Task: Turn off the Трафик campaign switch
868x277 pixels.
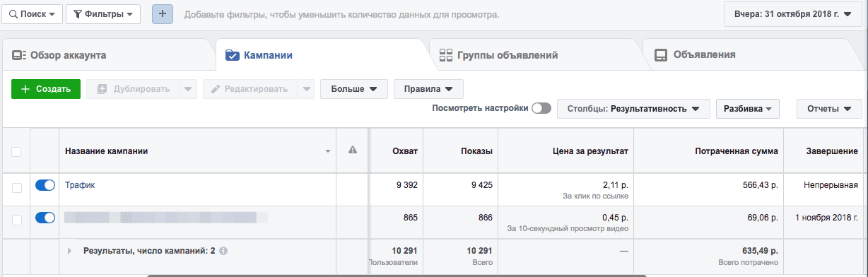Action: tap(45, 185)
